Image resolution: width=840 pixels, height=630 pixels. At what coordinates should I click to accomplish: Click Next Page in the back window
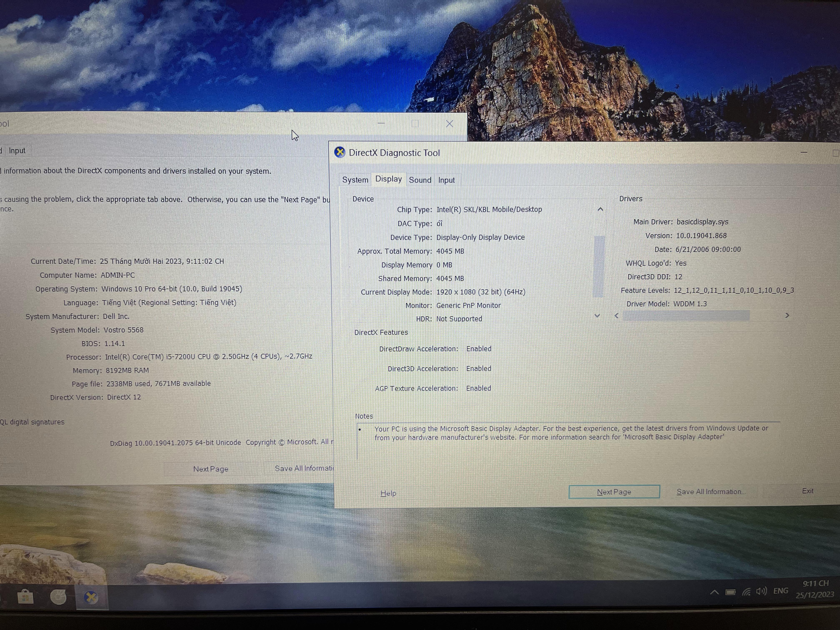[x=211, y=469]
